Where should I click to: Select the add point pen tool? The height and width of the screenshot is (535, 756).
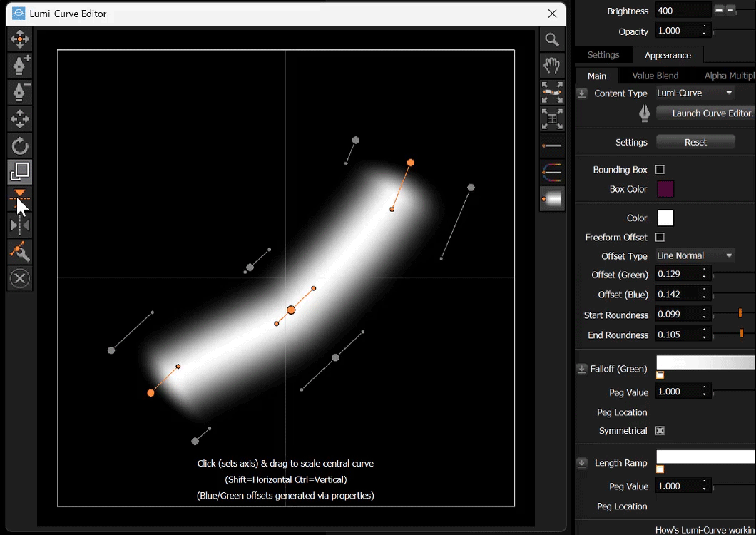(x=20, y=65)
